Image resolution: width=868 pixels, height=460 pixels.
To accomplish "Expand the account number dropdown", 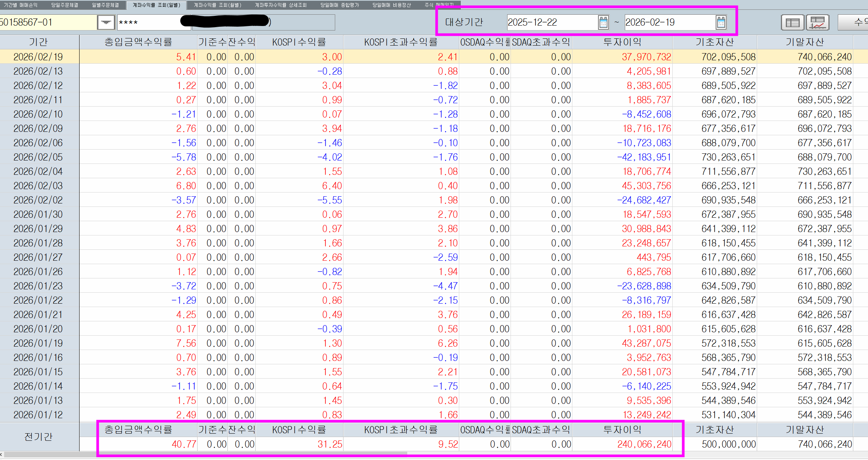I will [x=106, y=22].
